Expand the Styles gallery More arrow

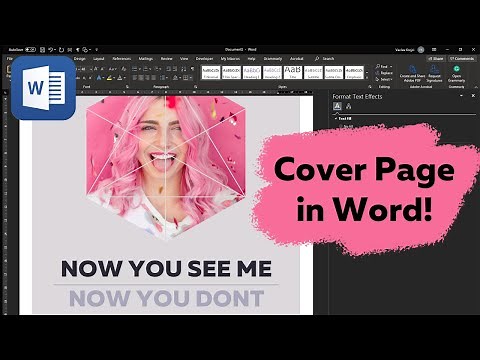pyautogui.click(x=367, y=78)
